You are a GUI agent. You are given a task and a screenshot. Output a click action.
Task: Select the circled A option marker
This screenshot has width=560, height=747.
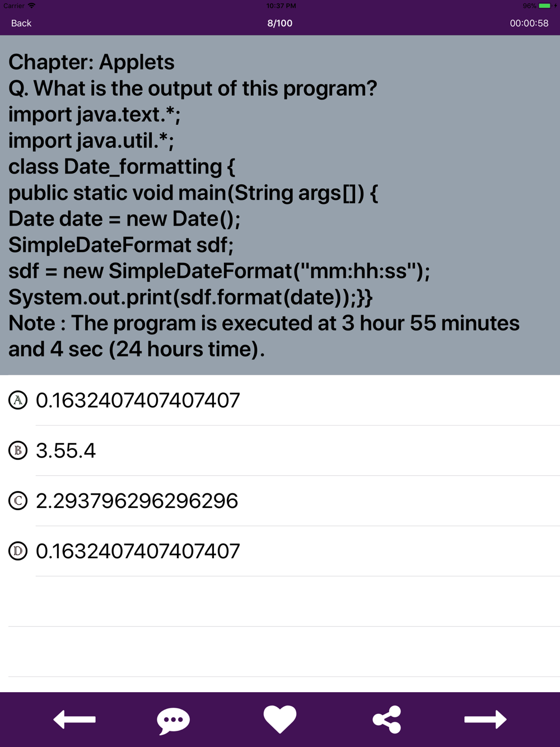coord(18,400)
